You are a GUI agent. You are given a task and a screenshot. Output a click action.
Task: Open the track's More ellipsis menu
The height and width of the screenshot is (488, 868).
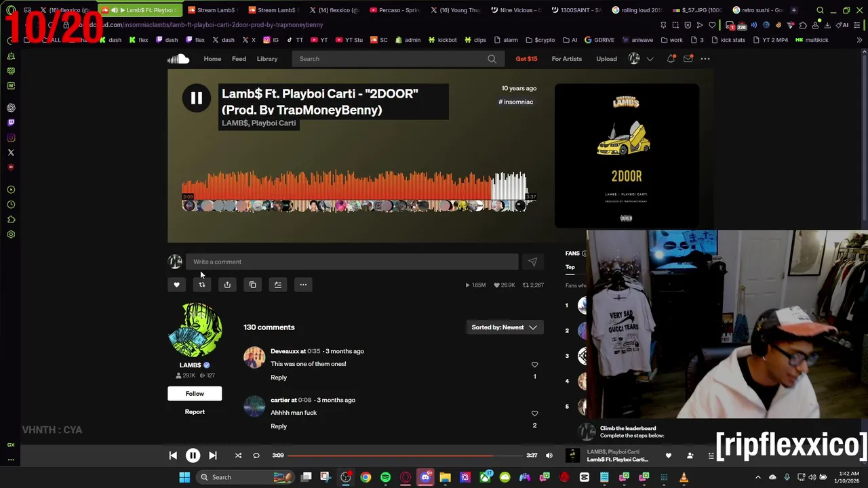click(x=303, y=285)
